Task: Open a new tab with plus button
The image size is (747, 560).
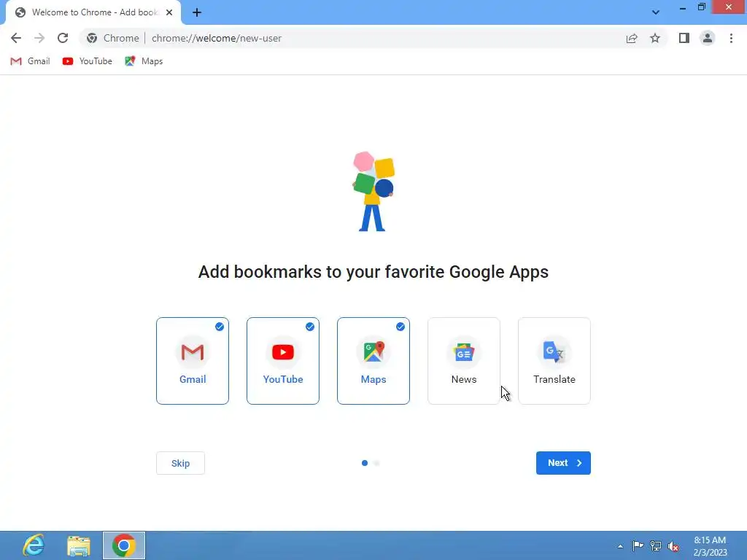Action: pyautogui.click(x=197, y=12)
